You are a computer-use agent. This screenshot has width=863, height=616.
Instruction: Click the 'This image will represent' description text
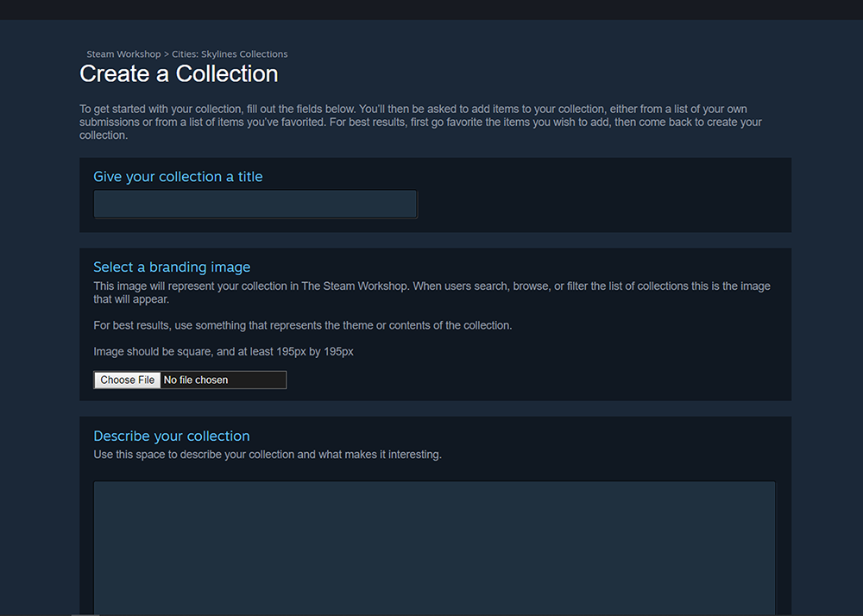point(431,292)
